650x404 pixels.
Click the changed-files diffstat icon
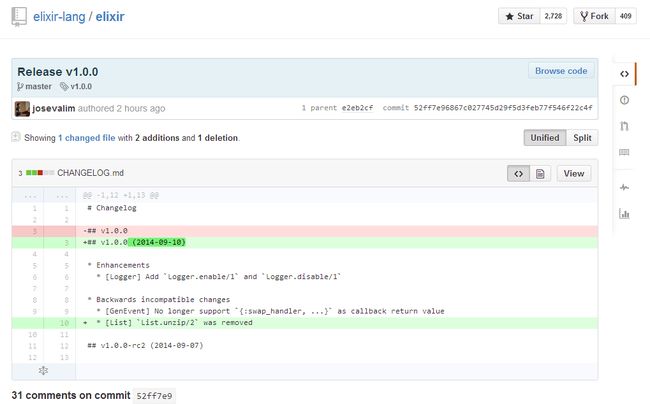click(16, 137)
